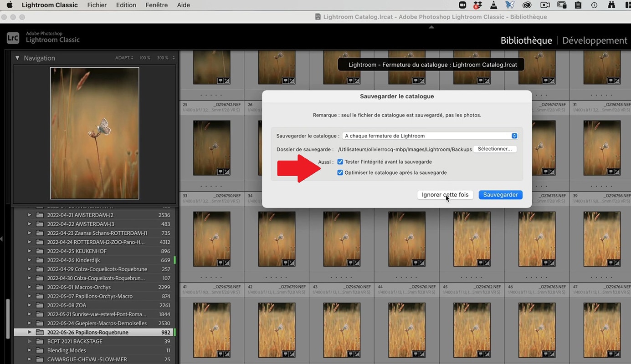Click 'Ignorer cette fois' button

tap(445, 195)
